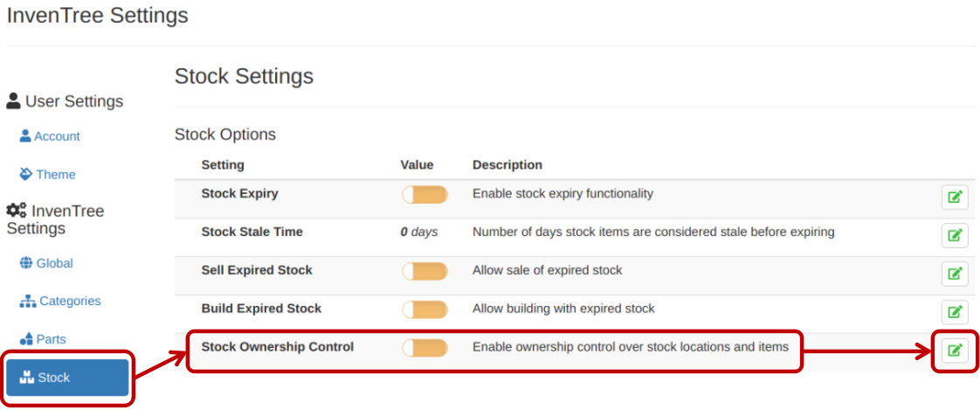980x410 pixels.
Task: Open the Parts settings tab
Action: (x=51, y=339)
